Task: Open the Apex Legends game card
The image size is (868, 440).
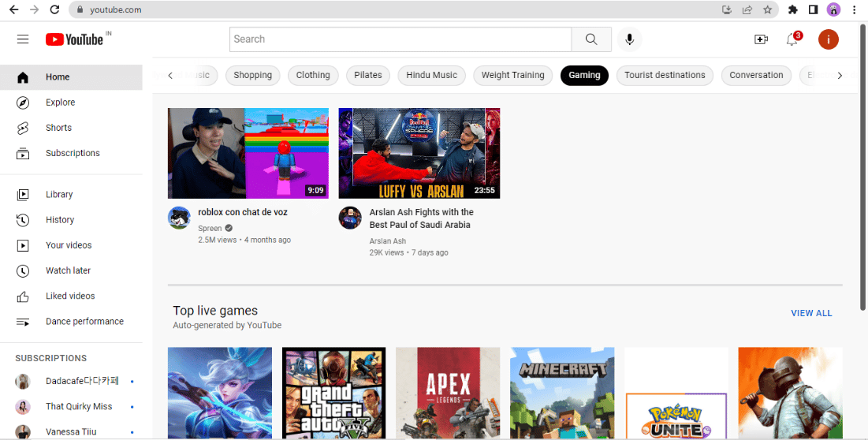Action: tap(448, 393)
